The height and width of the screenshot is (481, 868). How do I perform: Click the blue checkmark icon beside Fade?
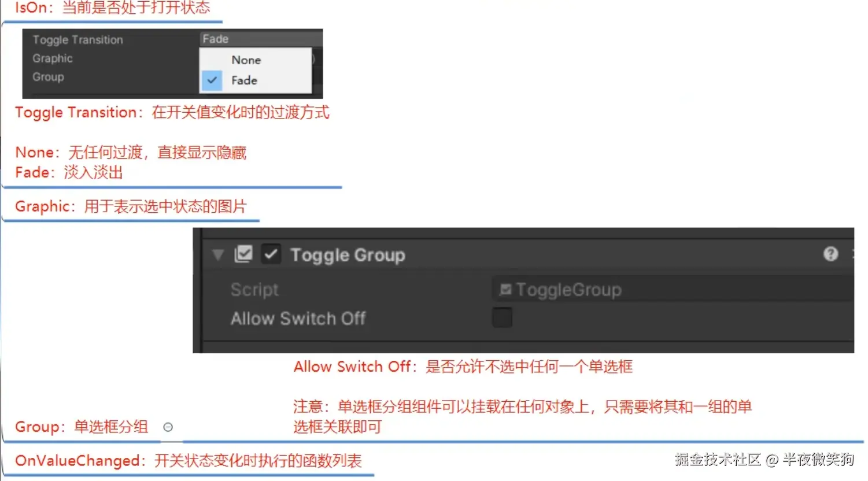212,80
